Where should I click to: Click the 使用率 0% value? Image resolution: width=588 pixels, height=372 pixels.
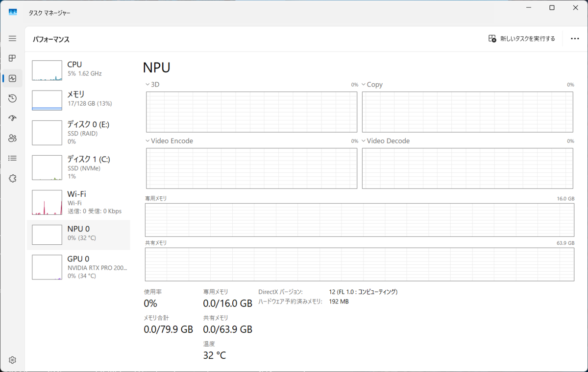pos(150,303)
